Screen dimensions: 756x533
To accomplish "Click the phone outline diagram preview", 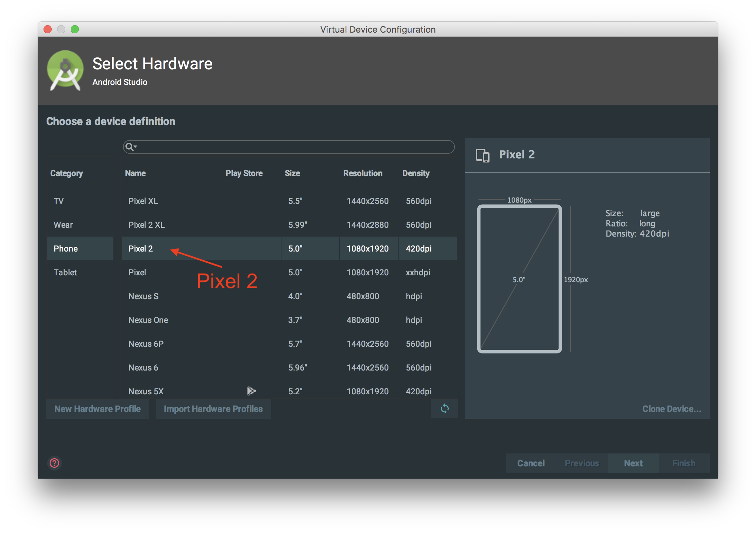I will [x=519, y=279].
